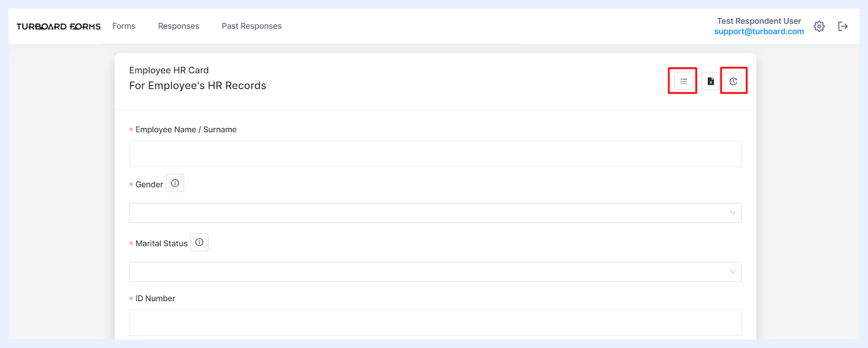Go to the Forms tab
The height and width of the screenshot is (348, 868).
pyautogui.click(x=124, y=26)
